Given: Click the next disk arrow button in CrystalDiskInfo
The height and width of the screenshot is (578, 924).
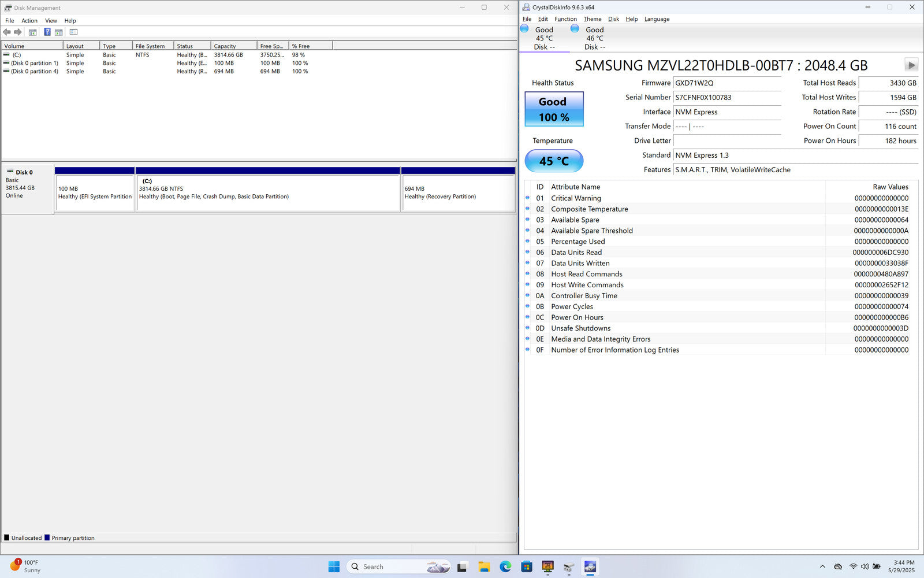Looking at the screenshot, I should point(911,65).
